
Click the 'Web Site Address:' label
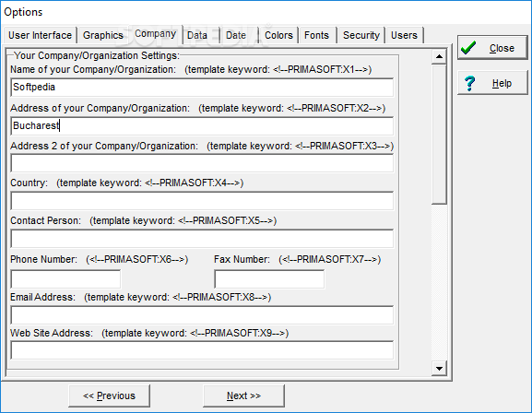pyautogui.click(x=52, y=333)
